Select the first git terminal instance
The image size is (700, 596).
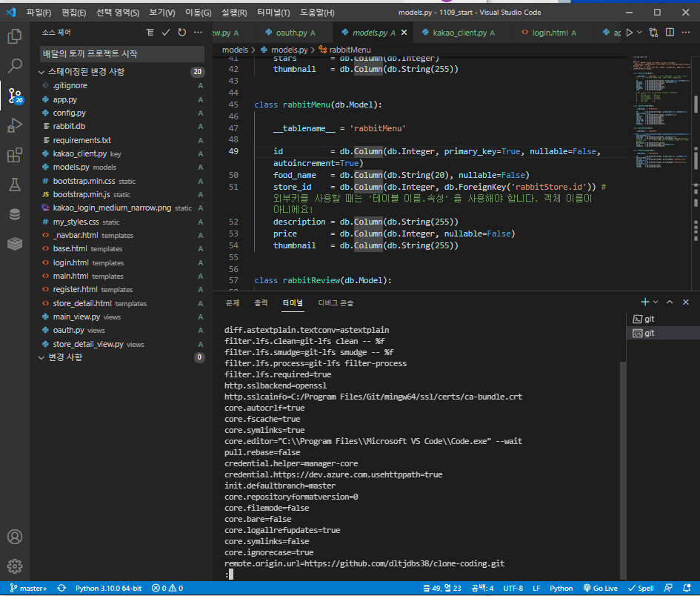pos(663,319)
